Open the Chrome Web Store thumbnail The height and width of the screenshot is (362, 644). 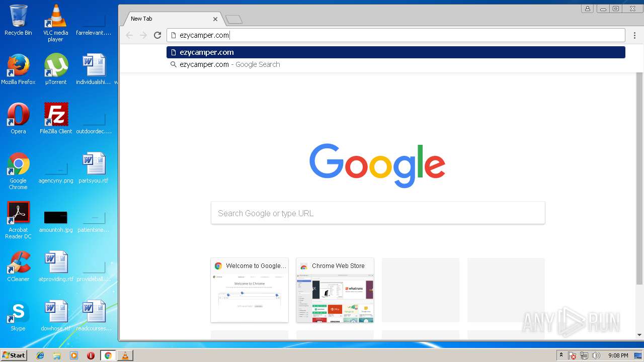tap(335, 290)
